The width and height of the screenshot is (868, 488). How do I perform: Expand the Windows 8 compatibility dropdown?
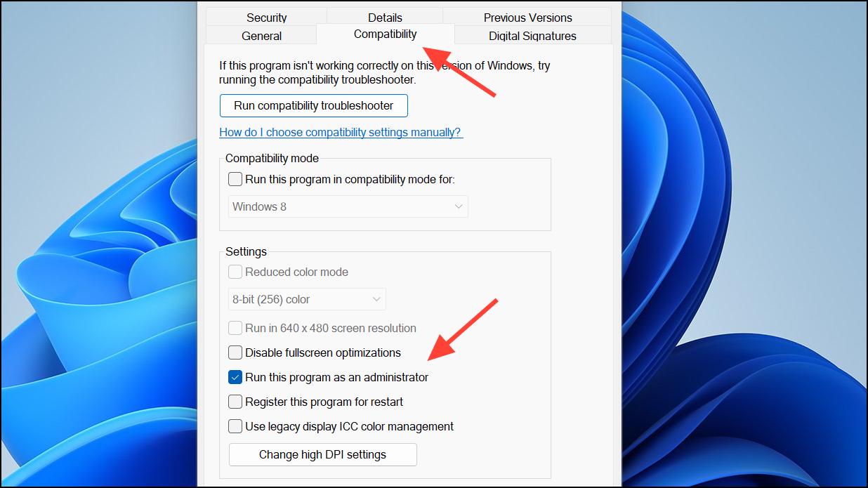click(x=348, y=206)
